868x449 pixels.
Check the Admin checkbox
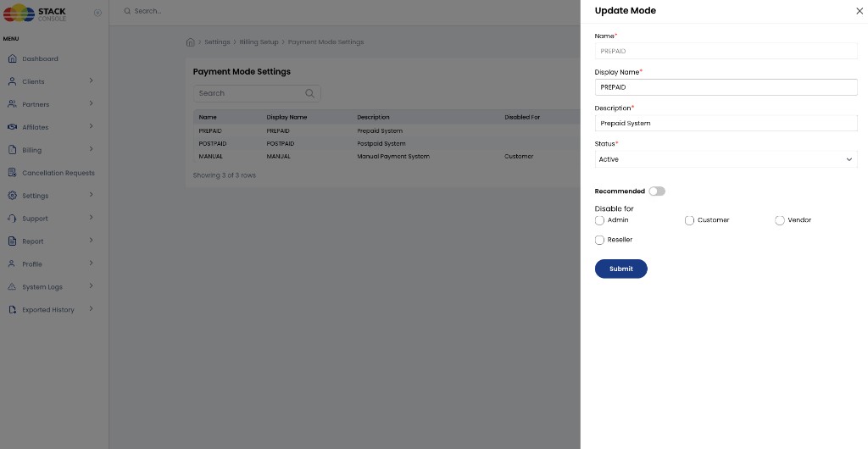[599, 220]
